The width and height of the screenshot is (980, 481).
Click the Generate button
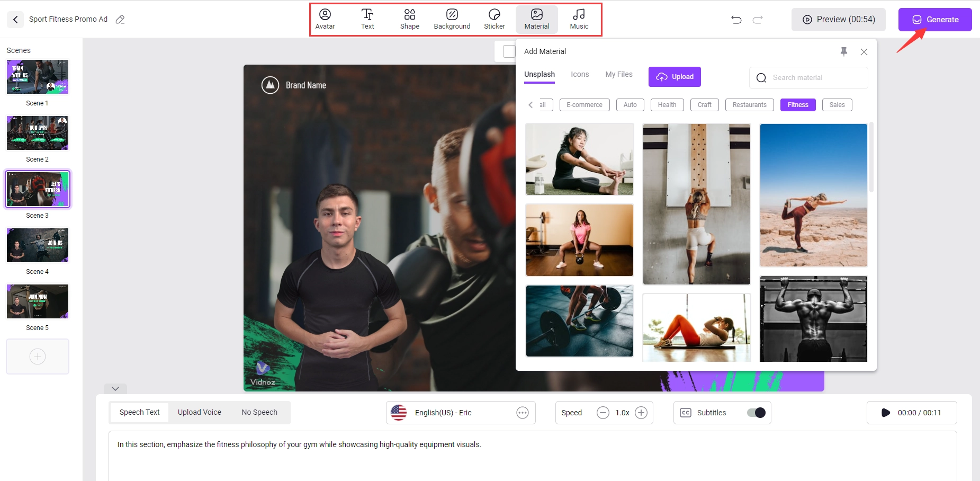click(934, 20)
